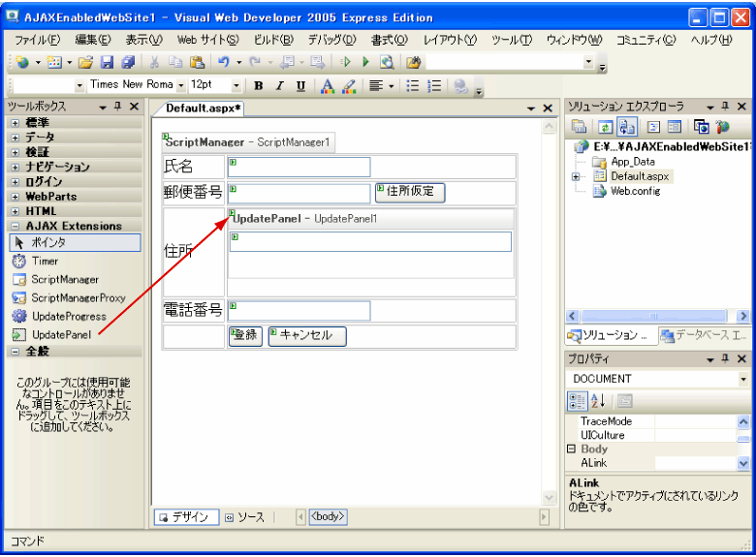Select Web.config in Solution Explorer
756x557 pixels.
[x=635, y=191]
